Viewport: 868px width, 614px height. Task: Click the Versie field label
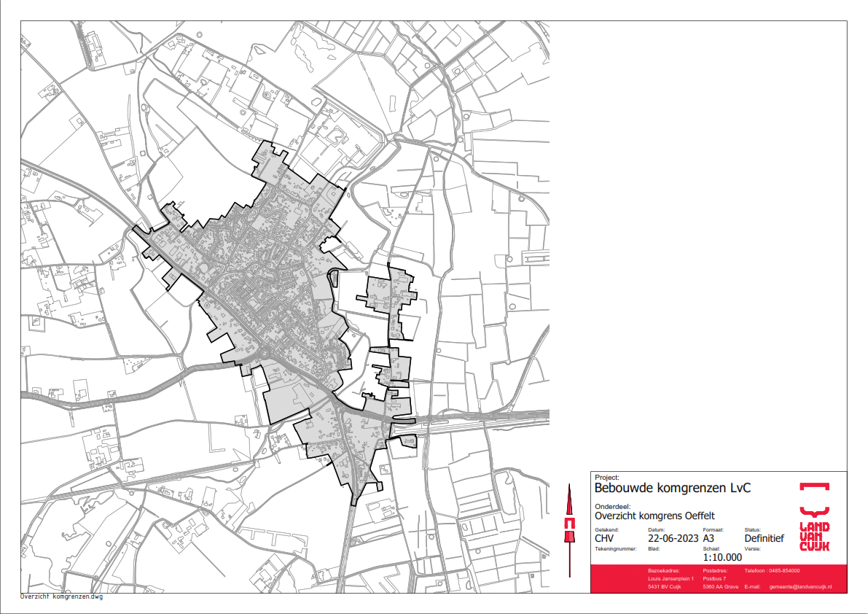752,548
